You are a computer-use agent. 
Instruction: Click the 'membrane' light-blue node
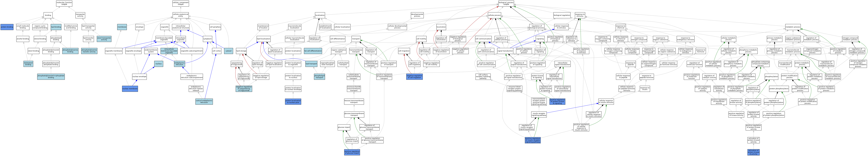tap(122, 27)
